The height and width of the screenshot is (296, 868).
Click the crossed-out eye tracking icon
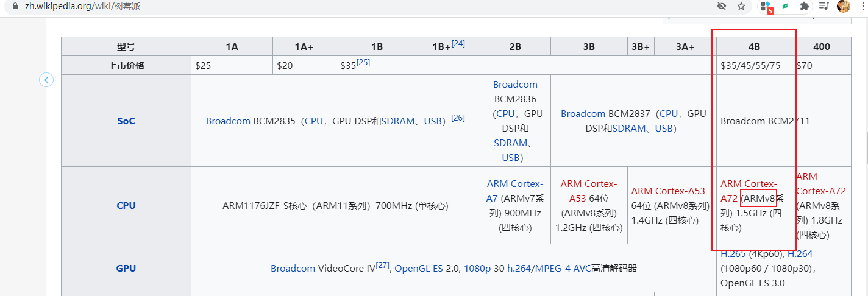[722, 6]
